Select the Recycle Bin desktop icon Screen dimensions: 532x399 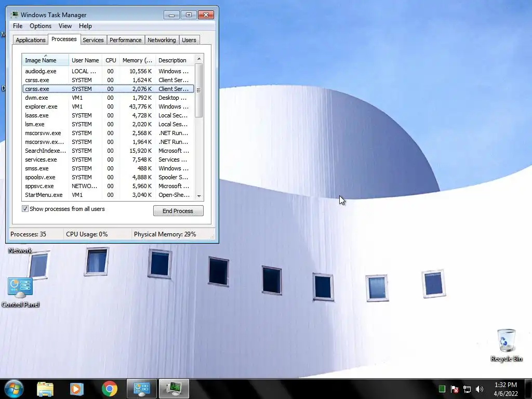coord(506,345)
